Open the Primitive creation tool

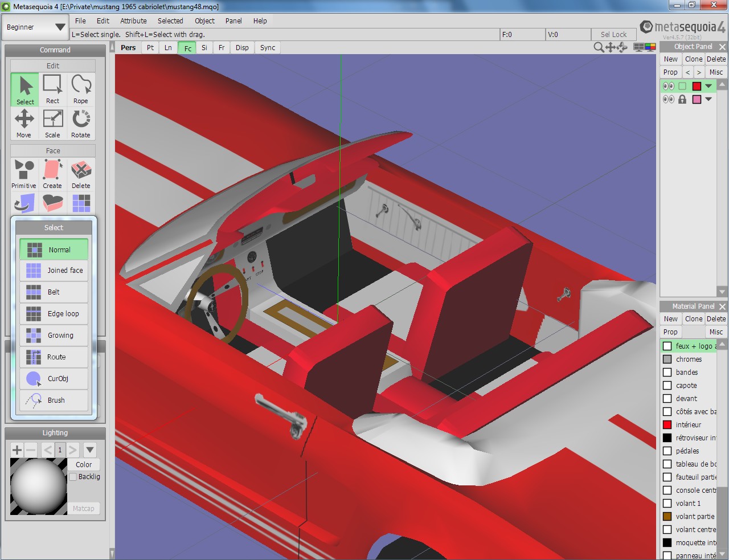coord(24,174)
